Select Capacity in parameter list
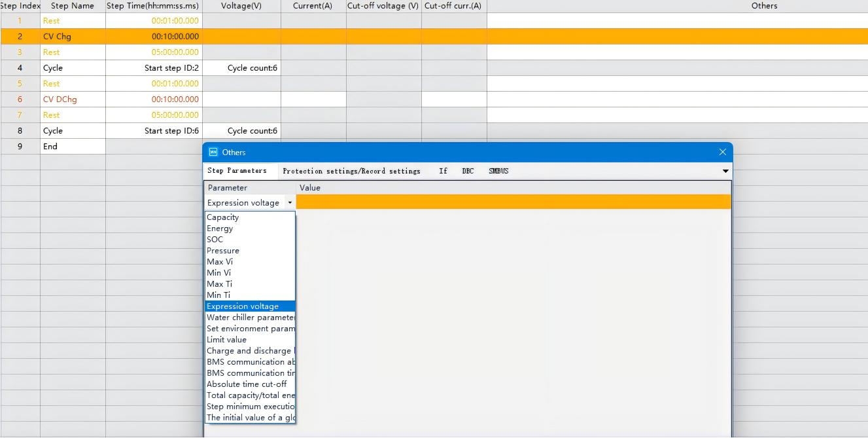This screenshot has width=868, height=438. [x=250, y=217]
